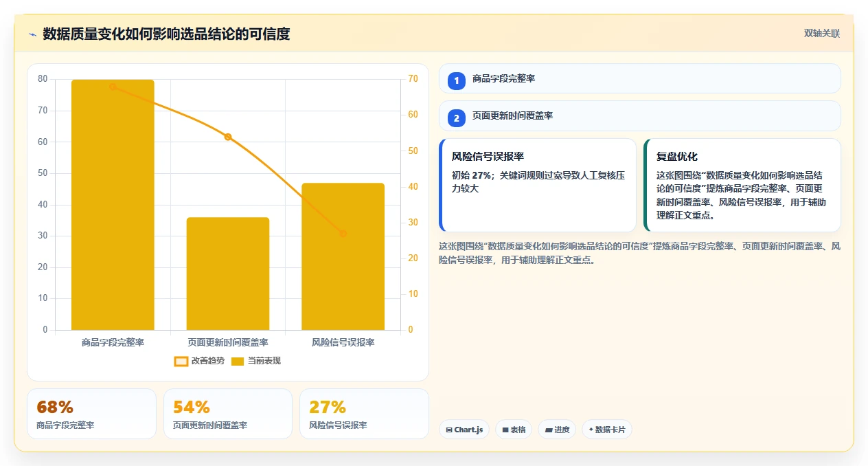Click the 当前表现 legend color box
This screenshot has height=466, width=868.
pos(238,361)
